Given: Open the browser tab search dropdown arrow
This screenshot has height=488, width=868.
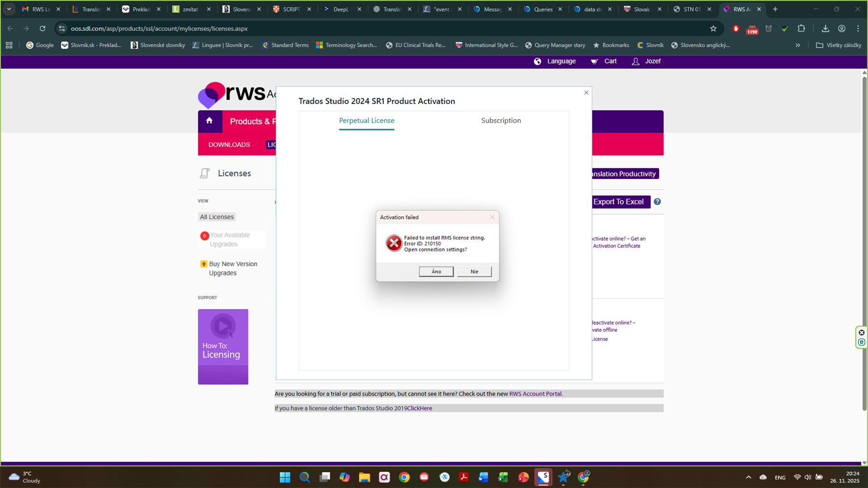Looking at the screenshot, I should [x=9, y=9].
